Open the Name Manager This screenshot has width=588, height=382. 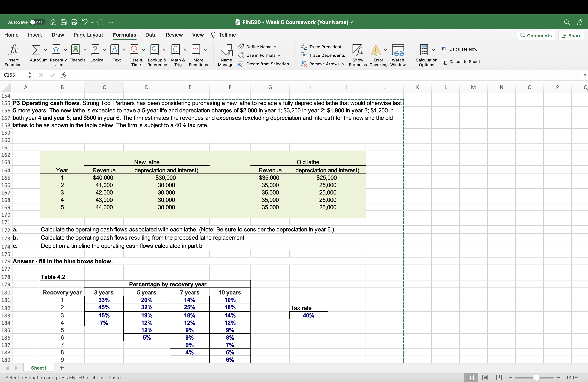click(x=226, y=55)
